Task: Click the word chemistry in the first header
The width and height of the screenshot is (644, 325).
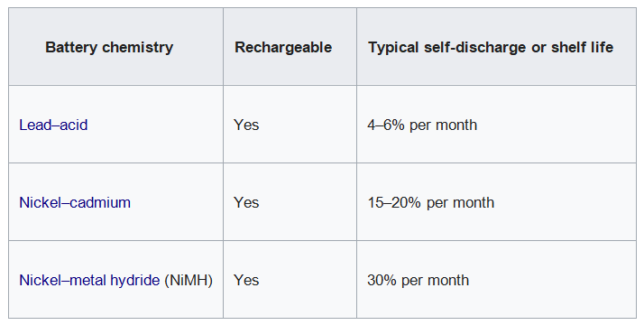Action: tap(138, 47)
